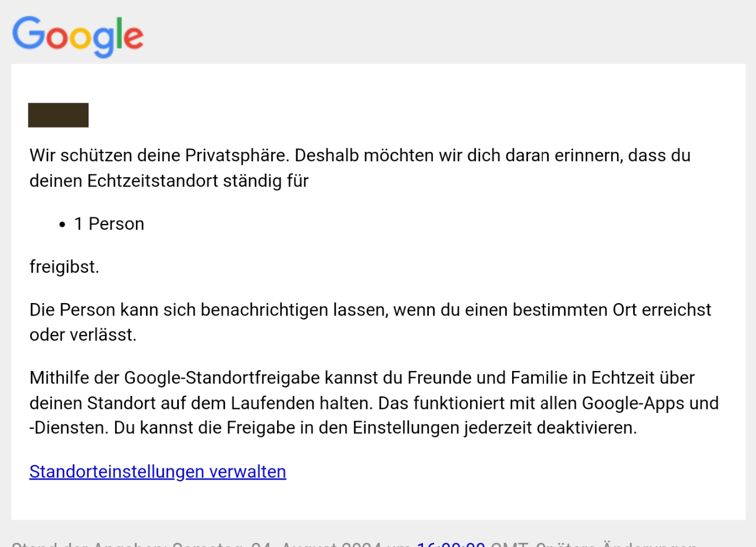Click the blue G in the Google logo
Image resolution: width=756 pixels, height=547 pixels.
28,33
